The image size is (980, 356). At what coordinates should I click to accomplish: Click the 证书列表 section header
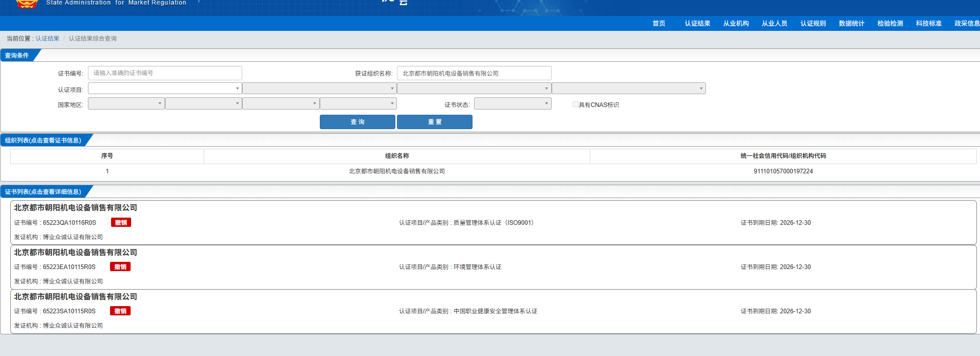point(43,192)
